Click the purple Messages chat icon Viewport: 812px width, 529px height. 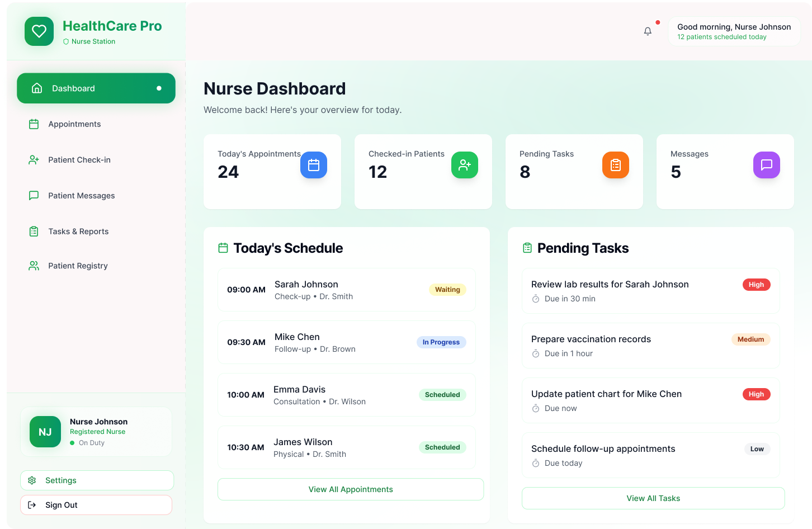click(766, 165)
